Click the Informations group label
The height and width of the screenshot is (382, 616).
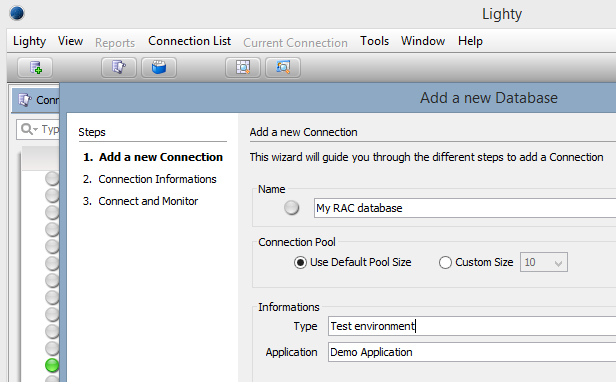click(289, 307)
